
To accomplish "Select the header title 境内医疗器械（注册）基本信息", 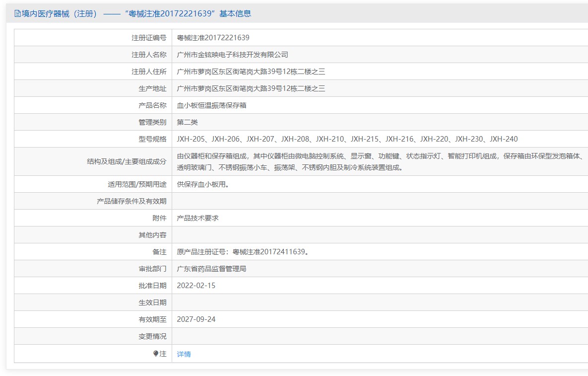I will pyautogui.click(x=132, y=13).
